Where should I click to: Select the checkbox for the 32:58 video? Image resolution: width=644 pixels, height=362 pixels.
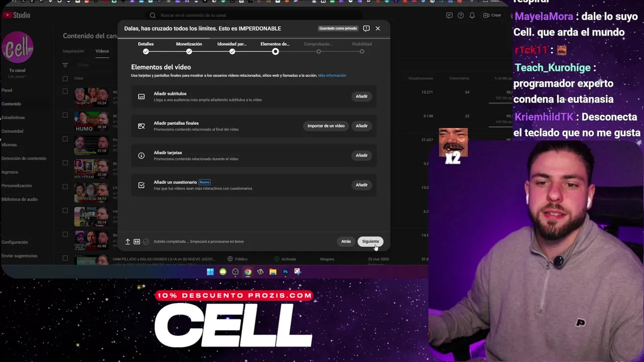coord(65,163)
